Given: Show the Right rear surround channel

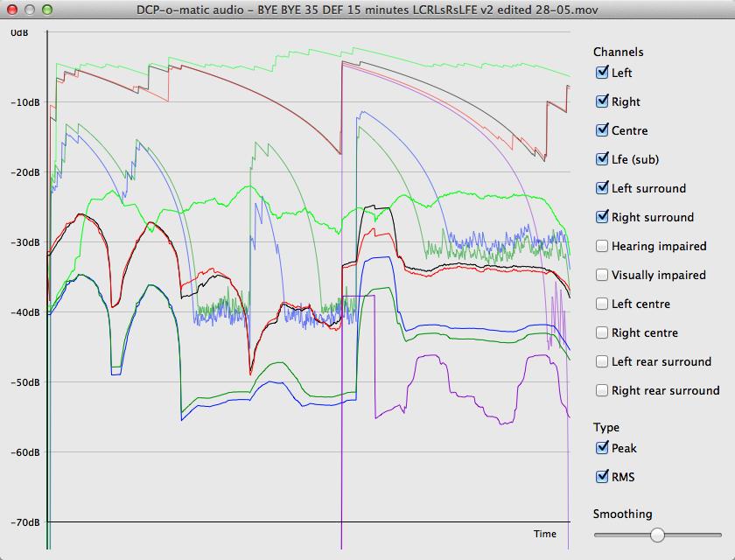Looking at the screenshot, I should (x=602, y=390).
